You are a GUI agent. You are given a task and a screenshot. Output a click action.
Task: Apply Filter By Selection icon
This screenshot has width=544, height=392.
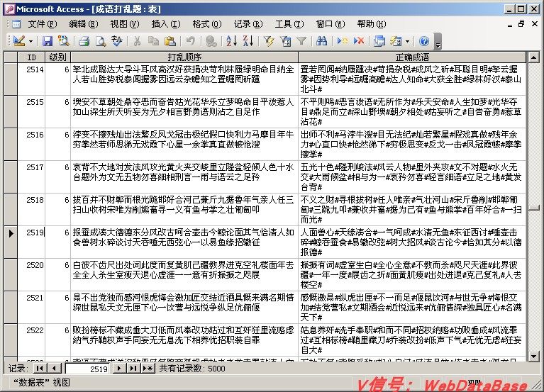[x=269, y=41]
